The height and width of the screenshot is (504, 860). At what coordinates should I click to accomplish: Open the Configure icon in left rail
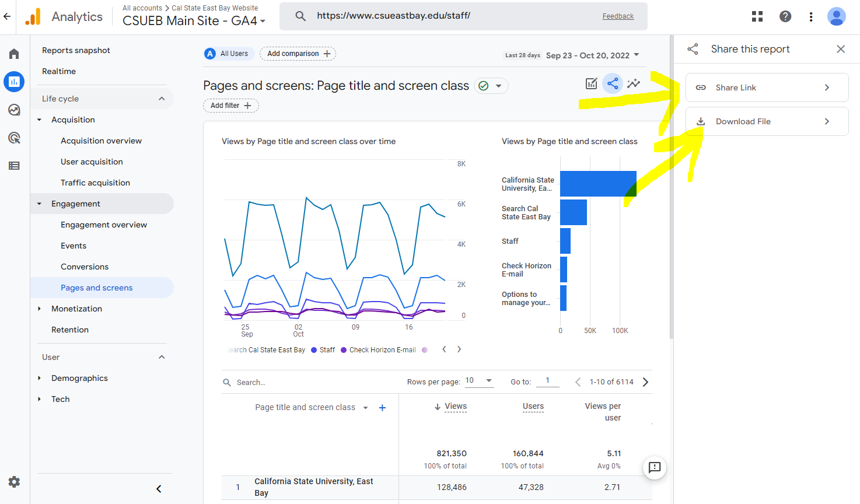pyautogui.click(x=14, y=166)
